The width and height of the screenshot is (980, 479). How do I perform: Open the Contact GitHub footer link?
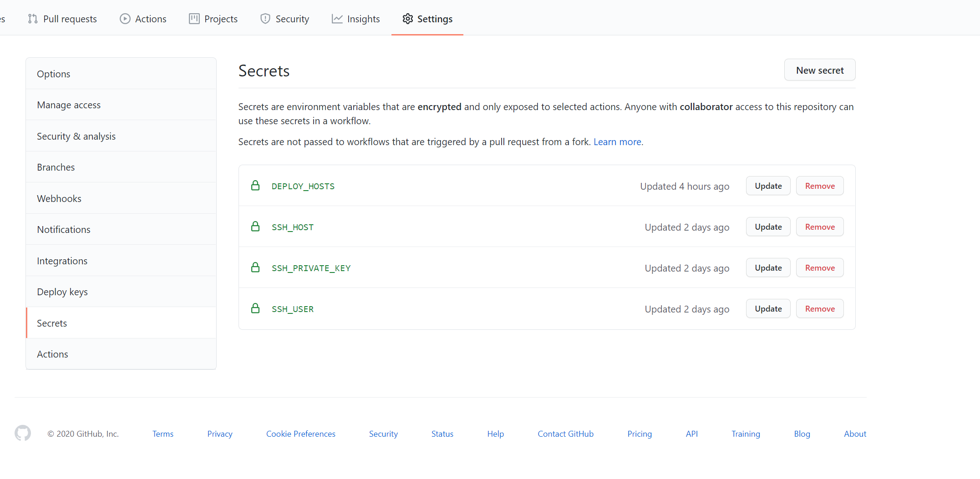(566, 434)
